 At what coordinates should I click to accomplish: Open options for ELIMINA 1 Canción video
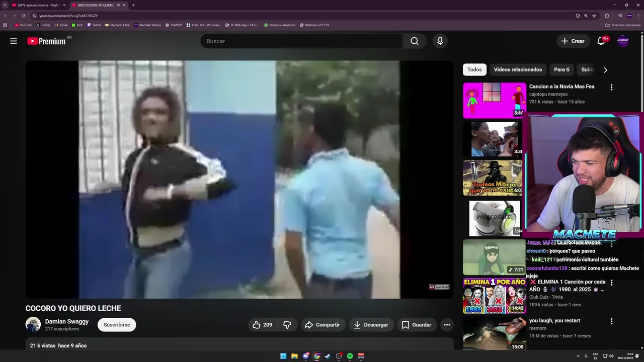click(611, 283)
